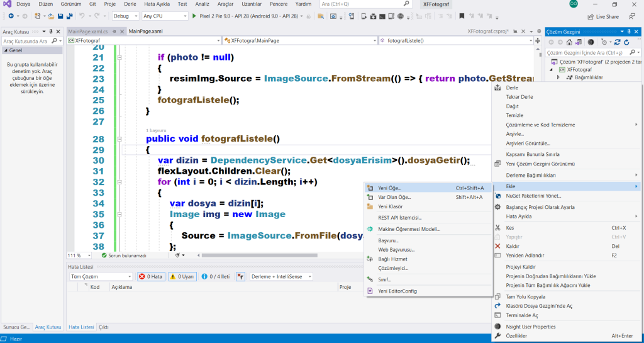This screenshot has width=644, height=343.
Task: Click the Live Share icon
Action: (590, 16)
